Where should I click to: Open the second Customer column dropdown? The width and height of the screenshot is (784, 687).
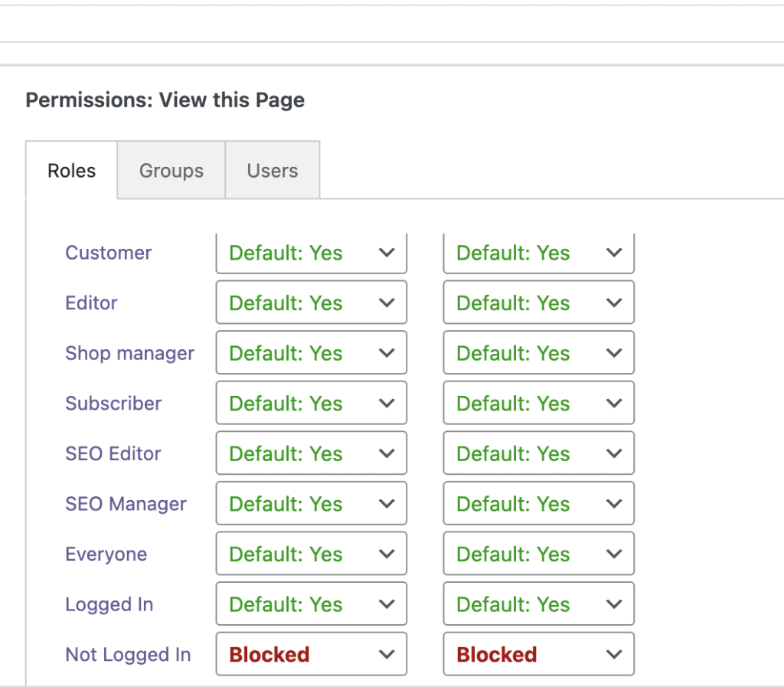pyautogui.click(x=538, y=253)
